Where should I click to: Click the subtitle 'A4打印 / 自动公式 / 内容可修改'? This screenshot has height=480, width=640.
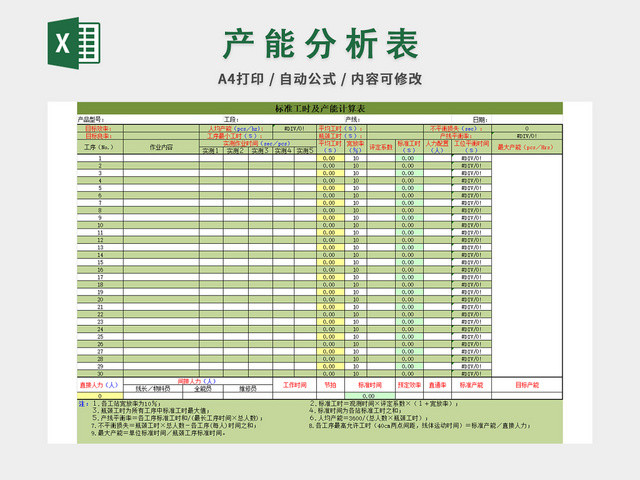320,79
